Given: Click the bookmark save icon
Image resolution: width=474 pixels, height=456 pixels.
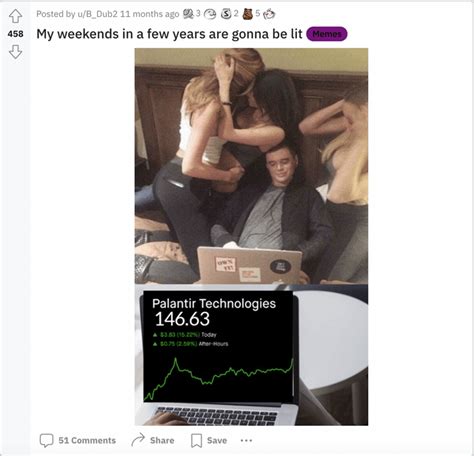Looking at the screenshot, I should [196, 440].
